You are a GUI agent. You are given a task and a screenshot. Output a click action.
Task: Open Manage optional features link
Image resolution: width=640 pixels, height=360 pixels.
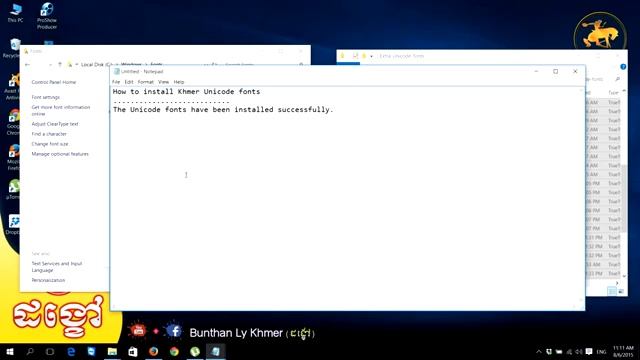tap(60, 154)
